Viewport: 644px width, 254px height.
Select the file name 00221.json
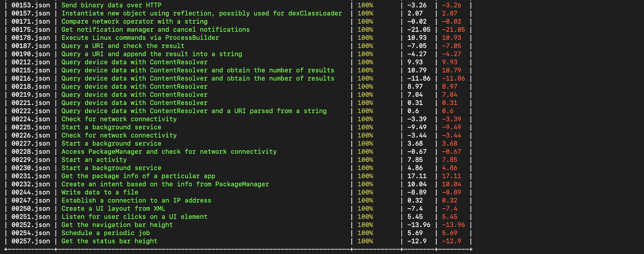click(31, 103)
